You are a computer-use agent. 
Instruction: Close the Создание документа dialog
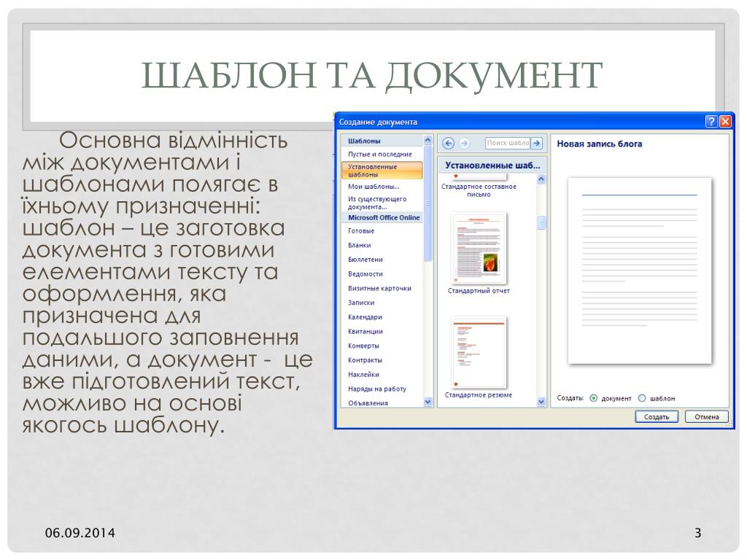coord(725,122)
